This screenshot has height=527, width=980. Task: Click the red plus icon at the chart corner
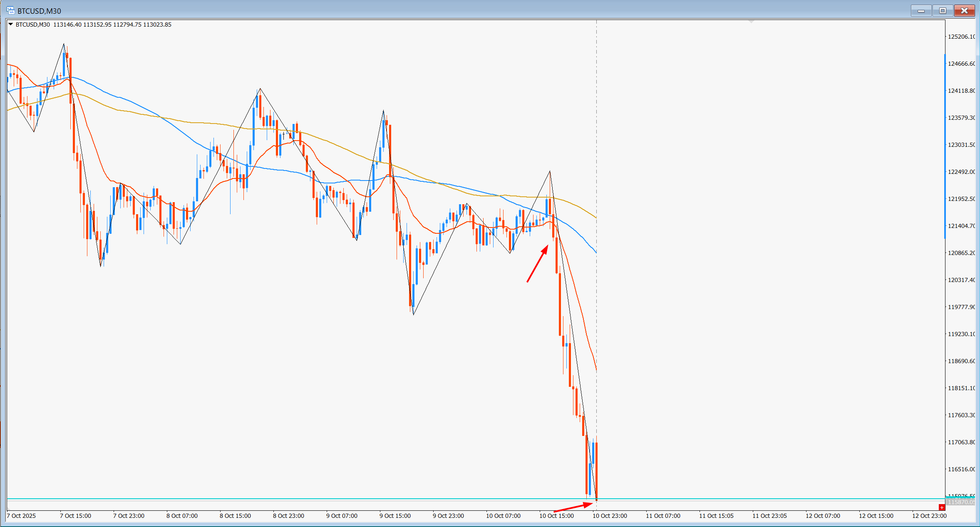pyautogui.click(x=942, y=507)
